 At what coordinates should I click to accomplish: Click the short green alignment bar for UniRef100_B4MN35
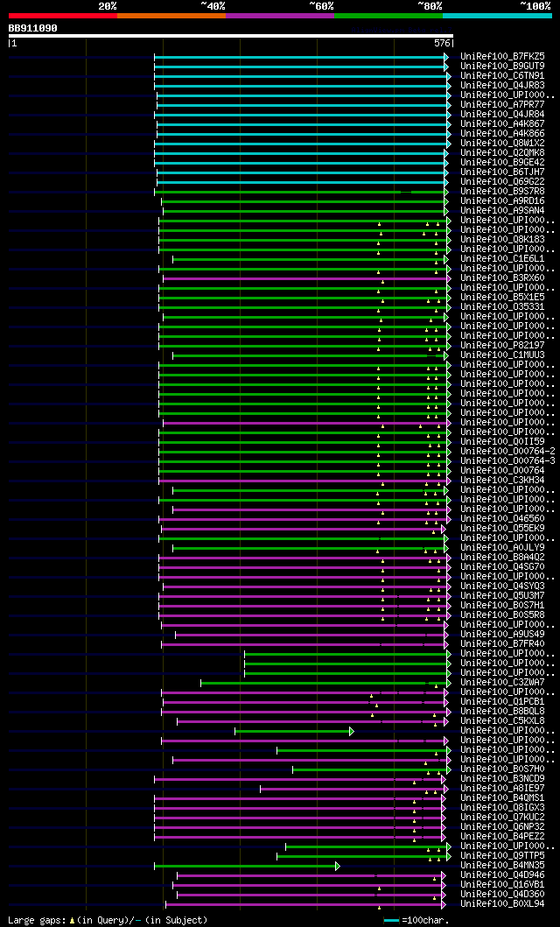click(247, 866)
